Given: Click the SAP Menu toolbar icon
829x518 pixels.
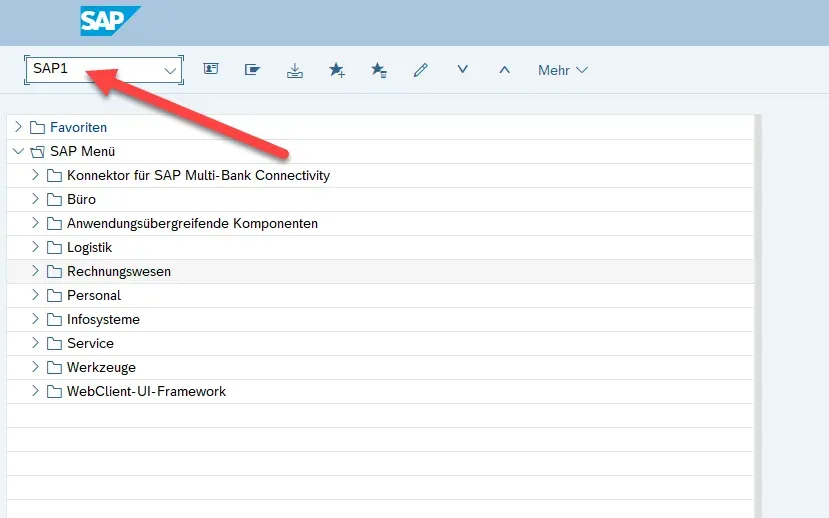Looking at the screenshot, I should coord(253,70).
